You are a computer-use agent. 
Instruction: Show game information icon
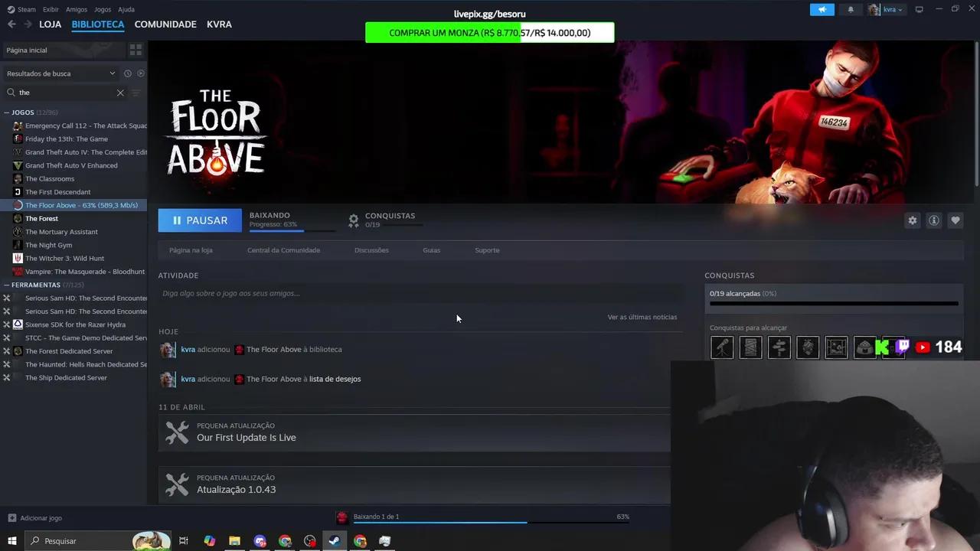pyautogui.click(x=933, y=220)
